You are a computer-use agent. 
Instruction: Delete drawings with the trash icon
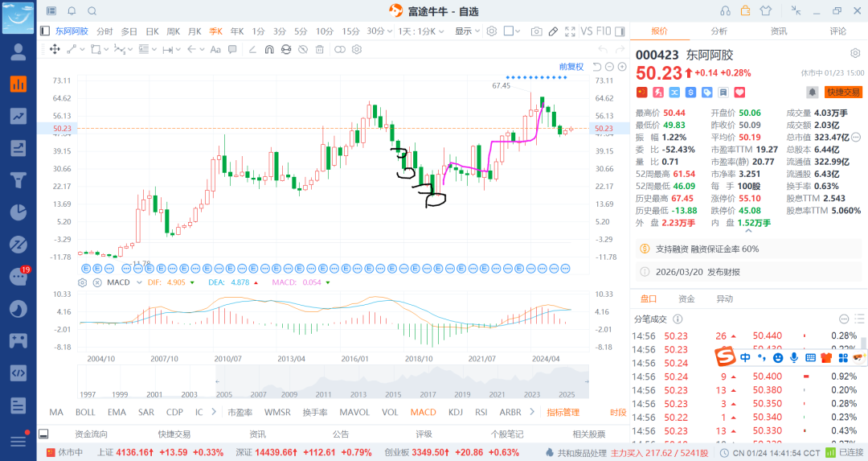coord(319,49)
